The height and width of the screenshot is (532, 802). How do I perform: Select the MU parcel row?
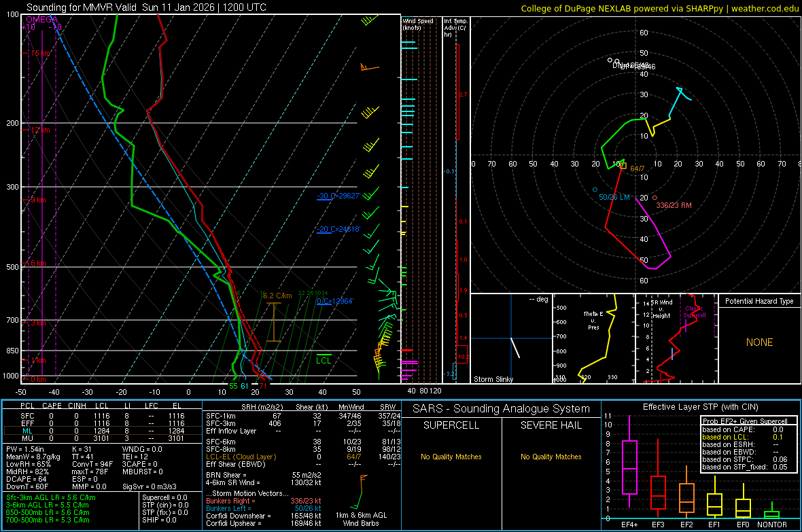coord(102,438)
